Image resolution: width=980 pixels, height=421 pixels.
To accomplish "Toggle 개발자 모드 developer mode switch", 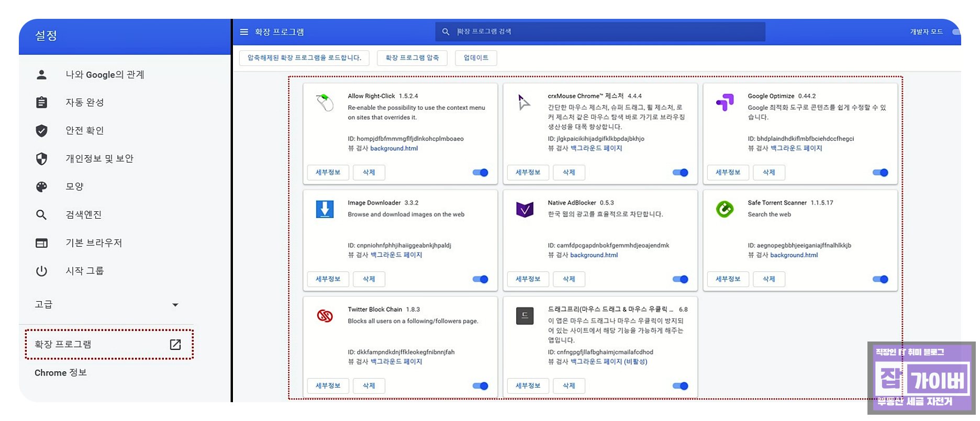I will point(956,32).
